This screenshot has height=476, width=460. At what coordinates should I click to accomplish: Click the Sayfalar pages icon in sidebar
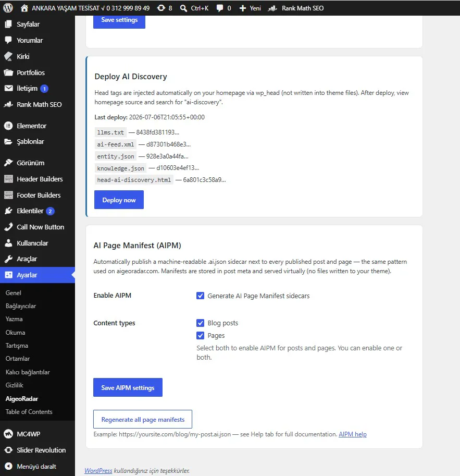(x=8, y=24)
